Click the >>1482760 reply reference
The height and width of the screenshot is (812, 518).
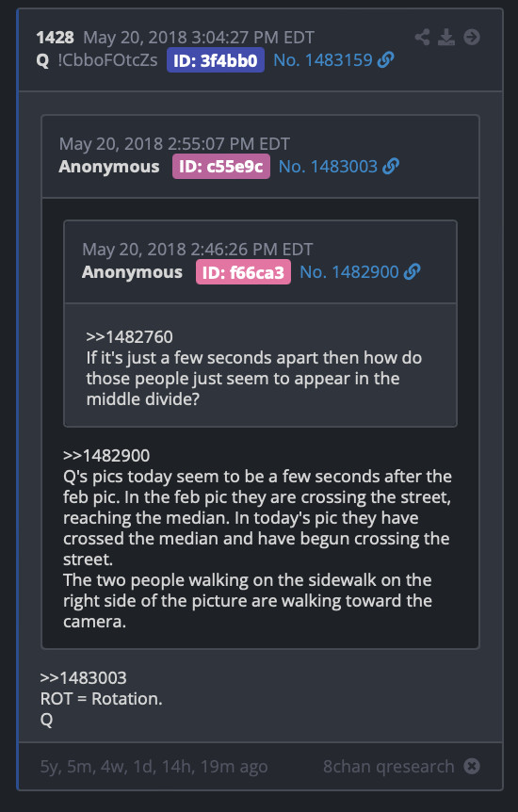tap(130, 336)
